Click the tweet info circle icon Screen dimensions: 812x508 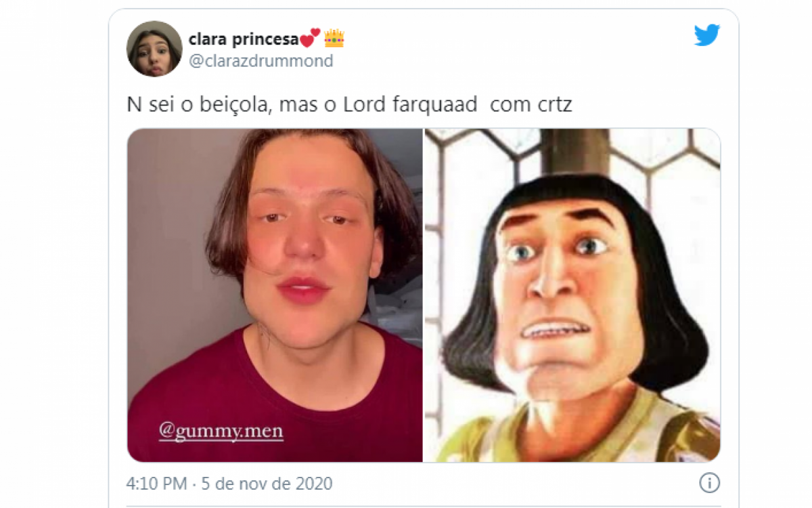709,483
